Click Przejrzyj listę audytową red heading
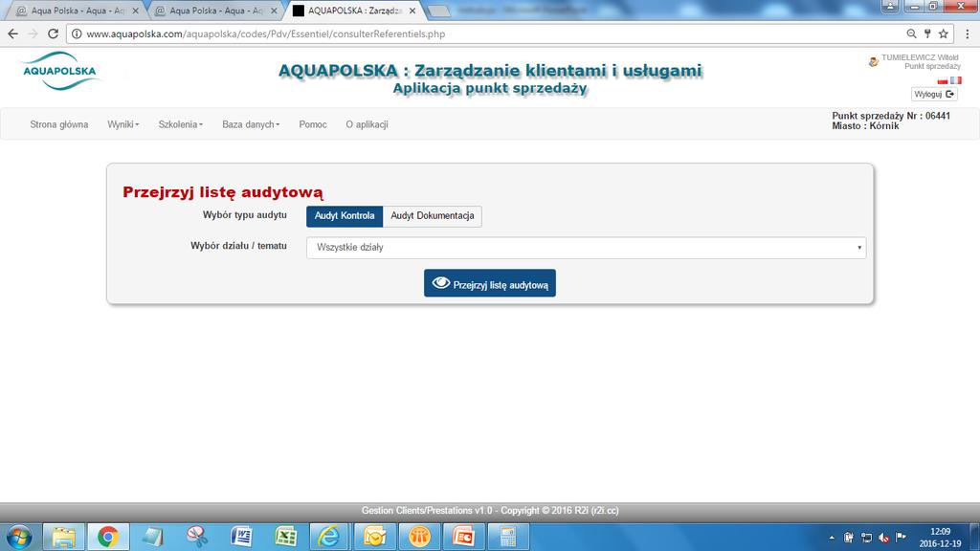The image size is (980, 551). click(x=223, y=192)
